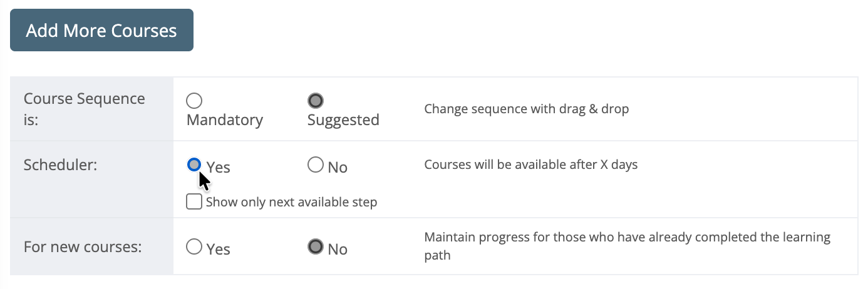Click the Course Sequence is row label

pos(84,109)
